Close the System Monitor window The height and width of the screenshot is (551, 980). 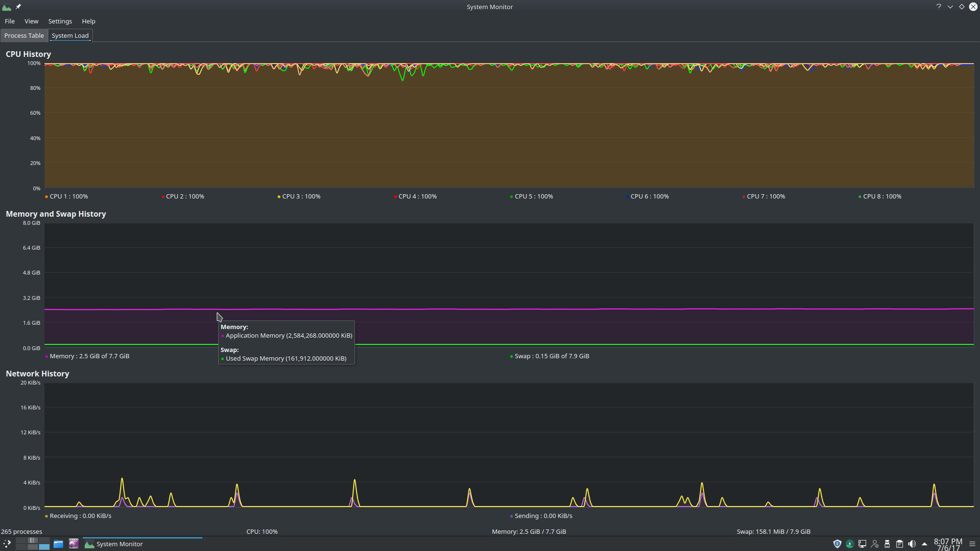click(973, 7)
